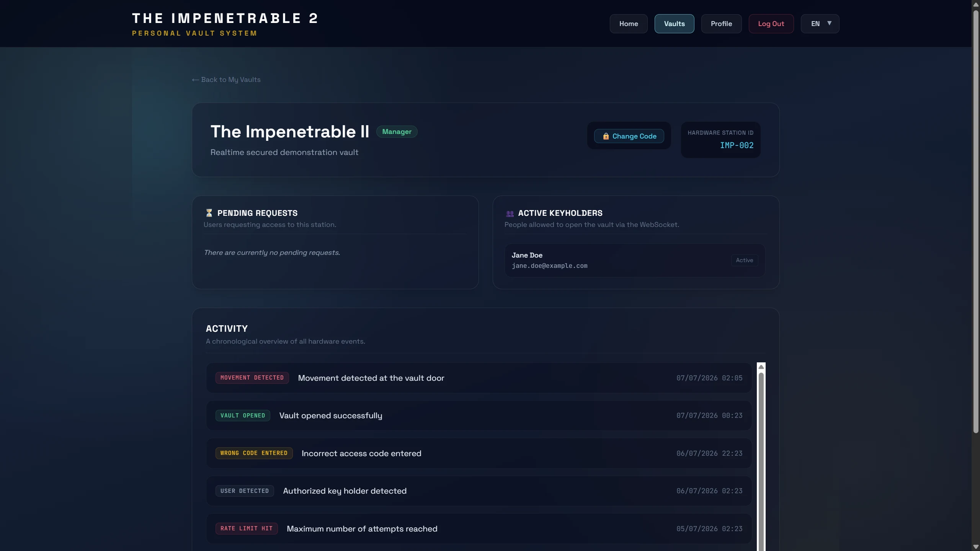Open the Profile page
The width and height of the screenshot is (980, 551).
click(x=721, y=24)
